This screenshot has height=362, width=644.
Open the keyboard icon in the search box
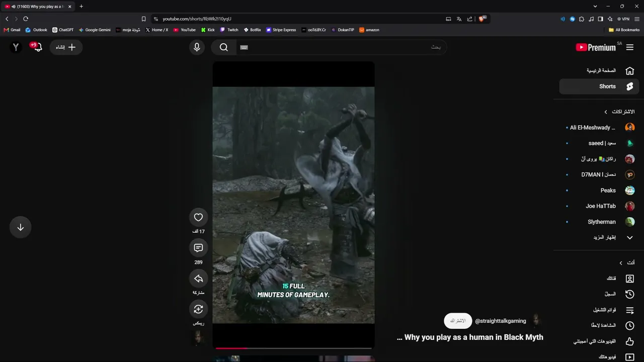[x=244, y=47]
